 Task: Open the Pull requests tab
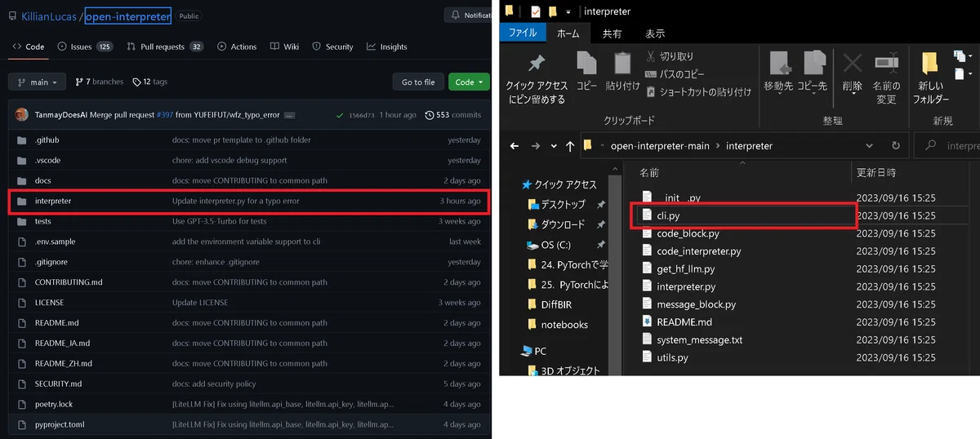coord(165,47)
